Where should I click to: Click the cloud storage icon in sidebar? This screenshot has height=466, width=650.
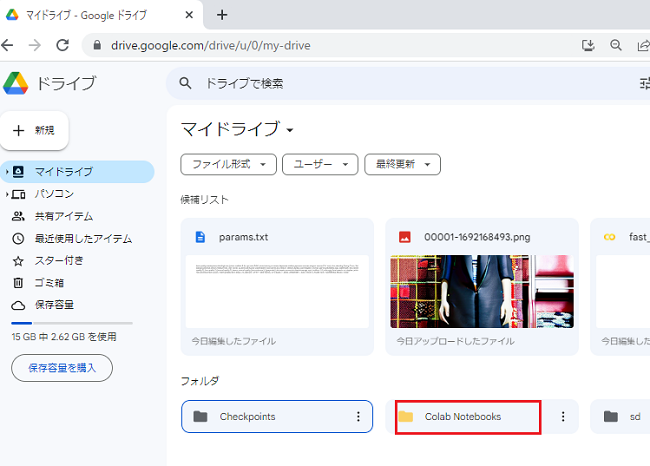(x=18, y=306)
